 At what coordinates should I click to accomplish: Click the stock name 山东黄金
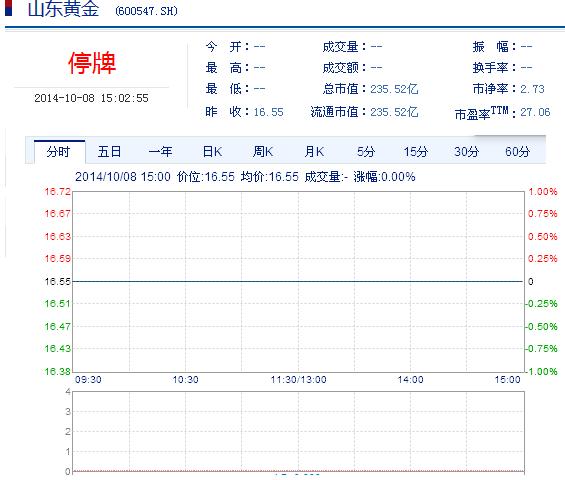[63, 9]
